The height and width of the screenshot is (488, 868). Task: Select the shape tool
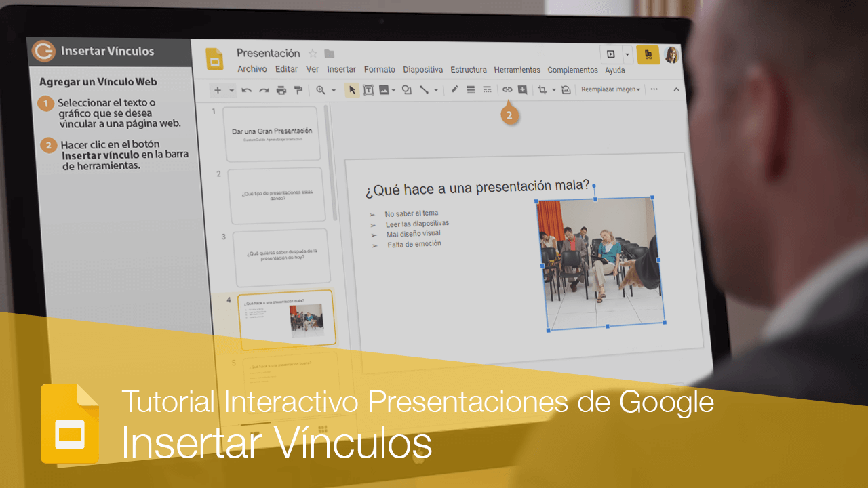(407, 89)
